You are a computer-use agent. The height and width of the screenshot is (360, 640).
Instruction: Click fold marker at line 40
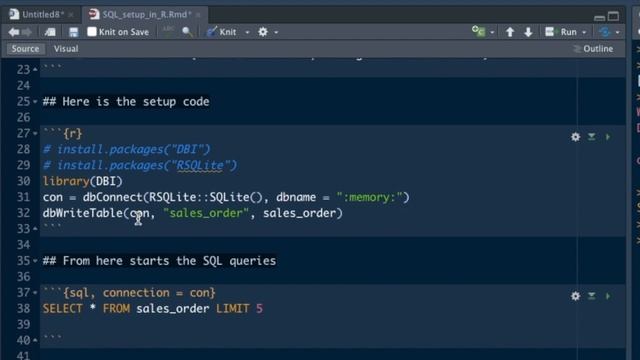35,340
